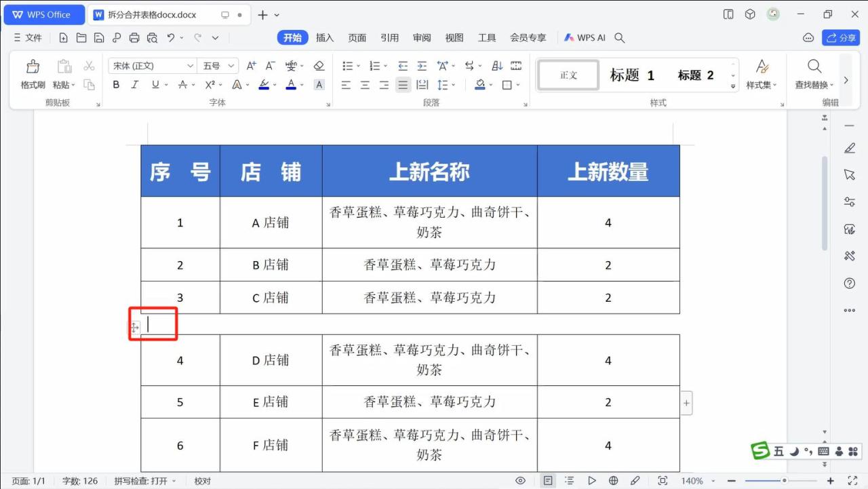Viewport: 868px width, 489px height.
Task: Expand the styles gallery
Action: pyautogui.click(x=733, y=86)
